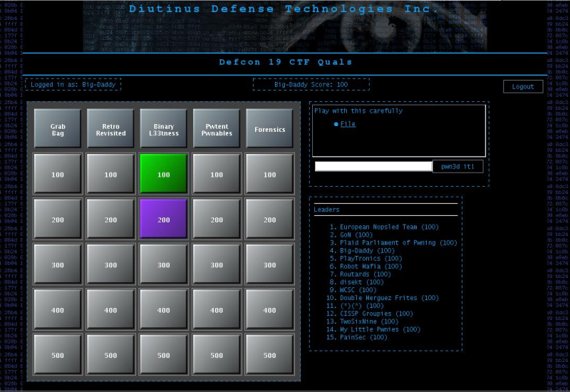Open Forensics 300 challenge
Viewport: 570px width, 392px height.
[x=270, y=264]
